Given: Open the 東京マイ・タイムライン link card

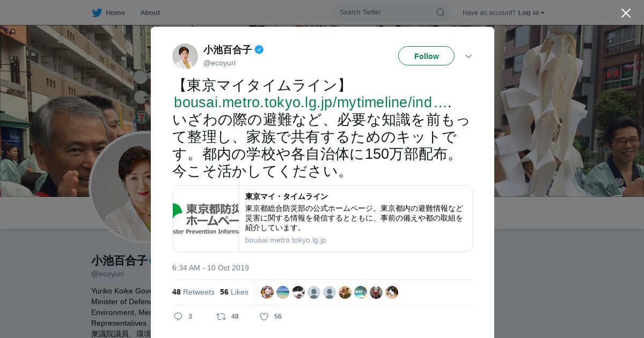Looking at the screenshot, I should pos(323,218).
